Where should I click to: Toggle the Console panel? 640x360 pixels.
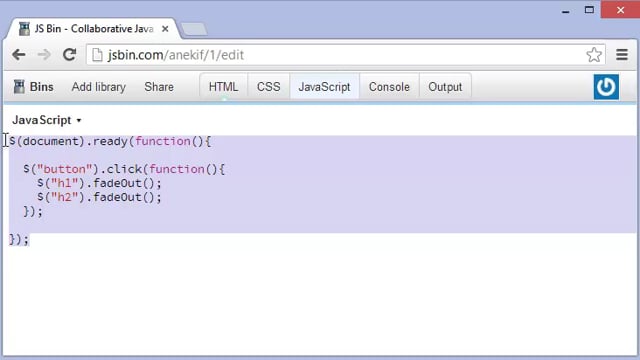[x=389, y=87]
